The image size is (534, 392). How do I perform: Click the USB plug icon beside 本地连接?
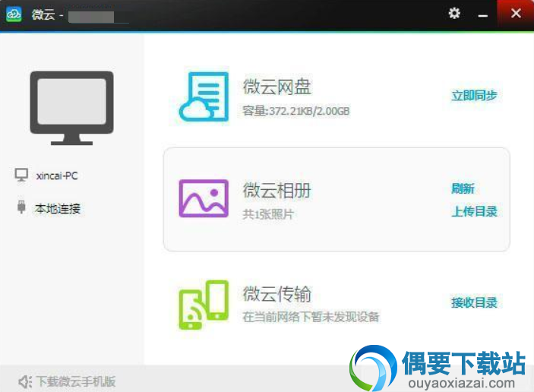21,207
